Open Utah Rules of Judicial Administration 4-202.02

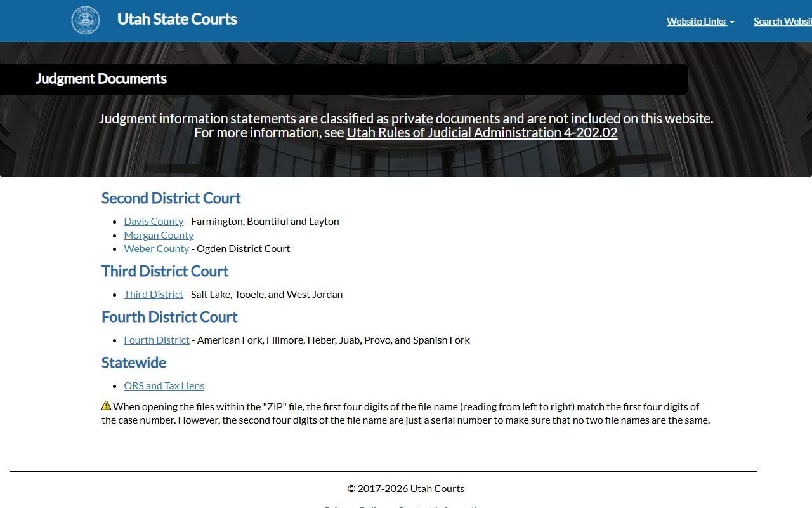(x=482, y=133)
